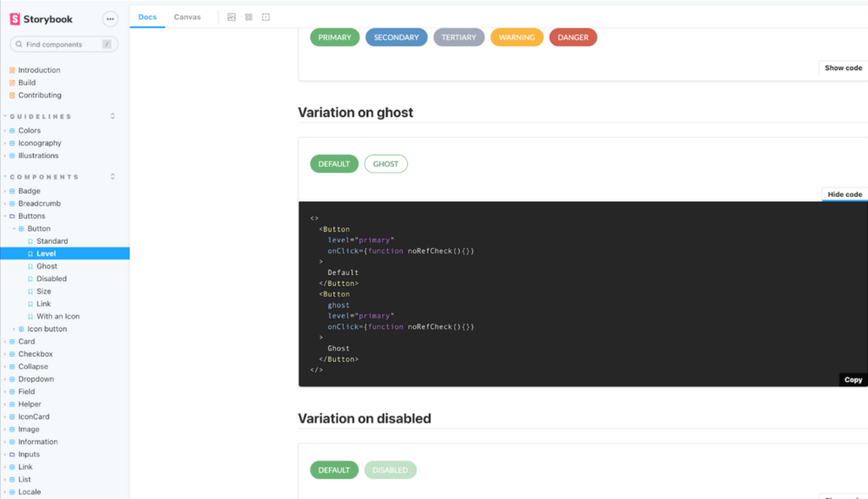The height and width of the screenshot is (499, 868).
Task: Select the Ghost story bookmark item
Action: [x=47, y=266]
